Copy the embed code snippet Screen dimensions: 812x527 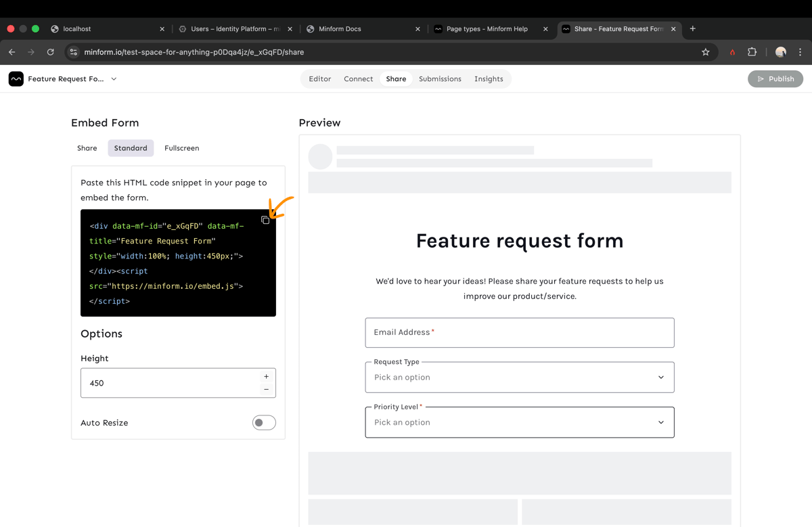point(265,220)
